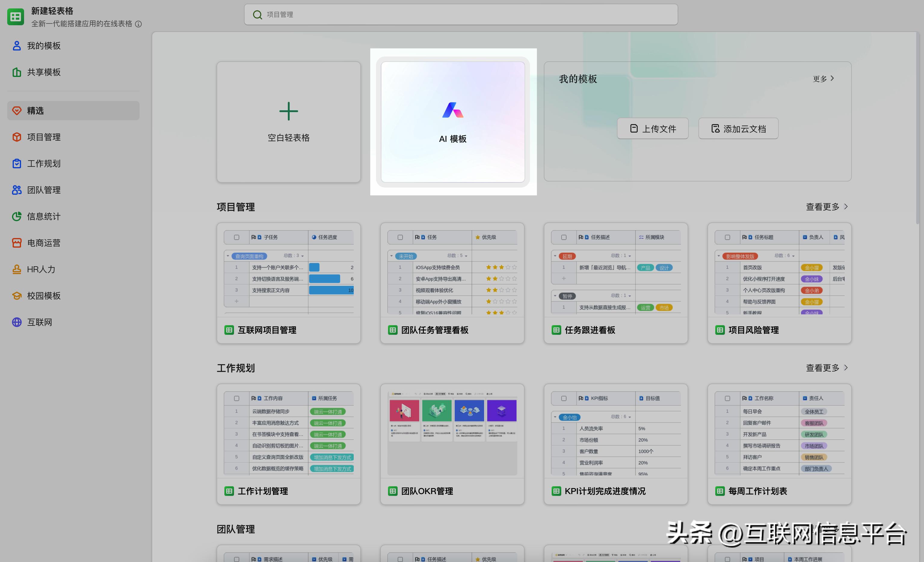Open the HR人力 sidebar icon
Screen dimensions: 924x562
click(17, 269)
